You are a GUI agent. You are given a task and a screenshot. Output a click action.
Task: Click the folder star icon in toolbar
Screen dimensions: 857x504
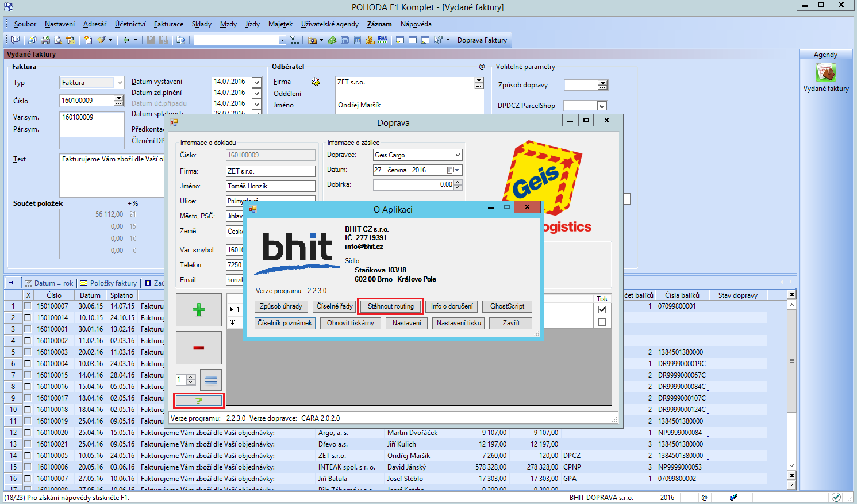(x=313, y=40)
